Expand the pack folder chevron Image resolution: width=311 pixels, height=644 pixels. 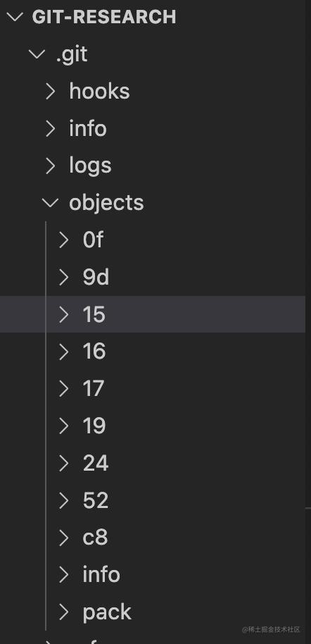pyautogui.click(x=63, y=612)
